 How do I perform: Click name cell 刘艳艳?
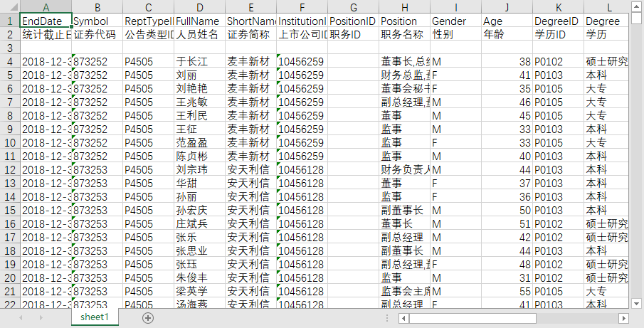point(200,89)
